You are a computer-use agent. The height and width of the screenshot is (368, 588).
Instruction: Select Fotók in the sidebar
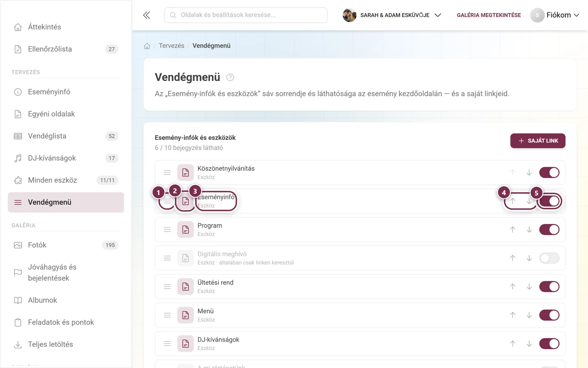click(x=66, y=245)
